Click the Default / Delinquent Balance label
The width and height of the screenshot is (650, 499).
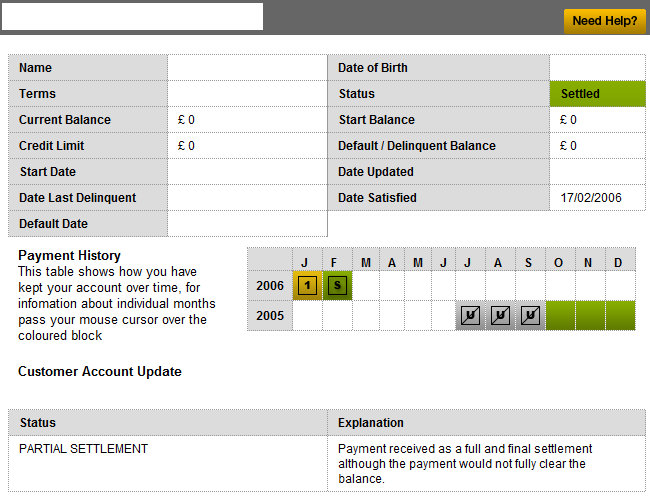tap(417, 146)
